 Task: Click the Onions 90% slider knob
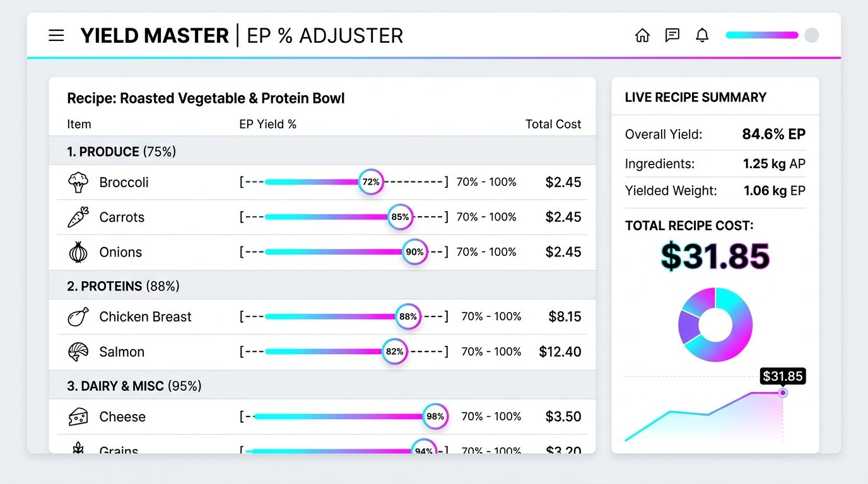[414, 252]
